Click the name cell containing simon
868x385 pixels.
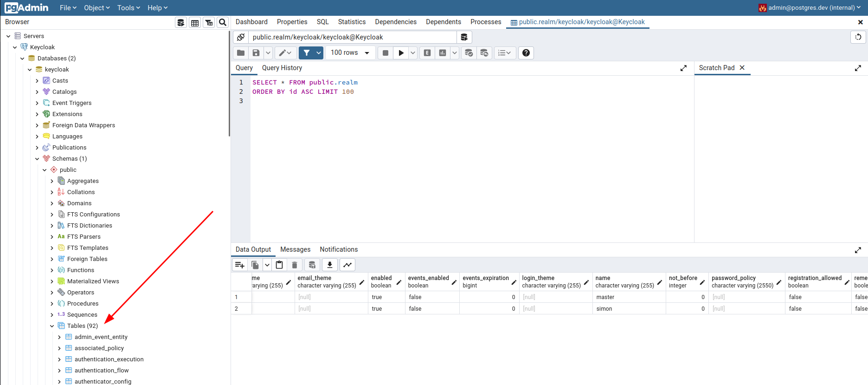629,309
